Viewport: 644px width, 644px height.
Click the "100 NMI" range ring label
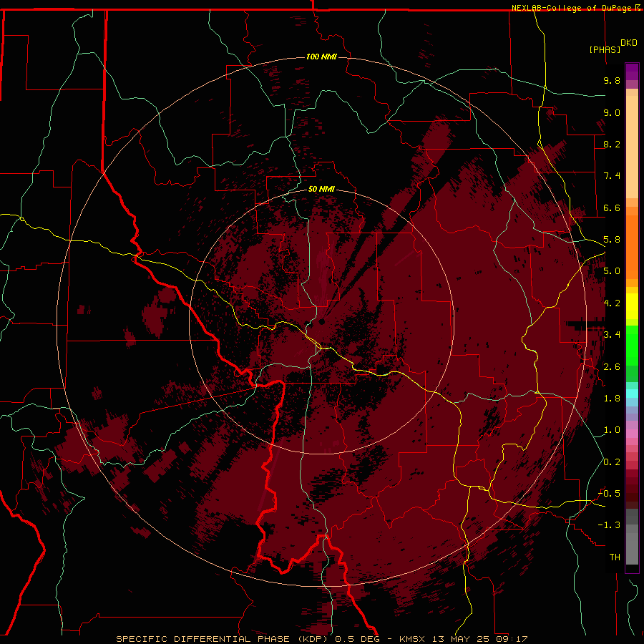pos(321,57)
